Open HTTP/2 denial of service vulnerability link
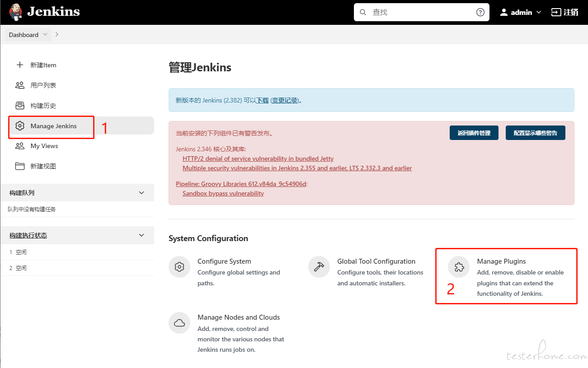Image resolution: width=588 pixels, height=368 pixels. pos(258,158)
